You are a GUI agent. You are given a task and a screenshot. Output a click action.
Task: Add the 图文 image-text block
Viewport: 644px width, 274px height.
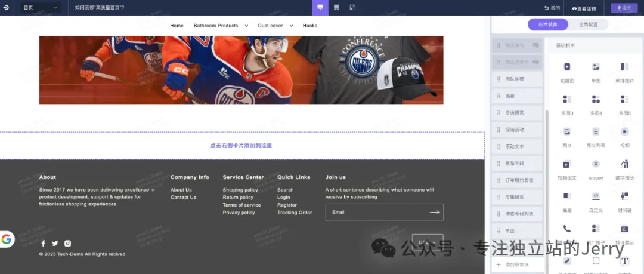(567, 136)
